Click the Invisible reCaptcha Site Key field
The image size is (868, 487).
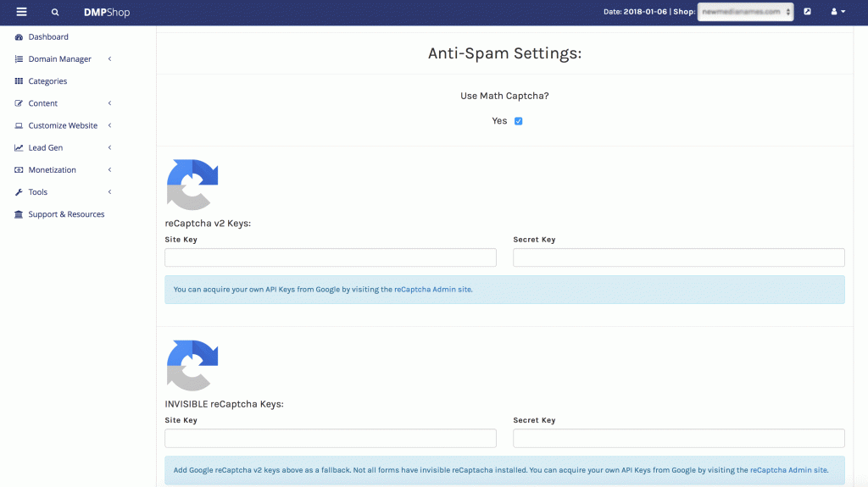331,438
